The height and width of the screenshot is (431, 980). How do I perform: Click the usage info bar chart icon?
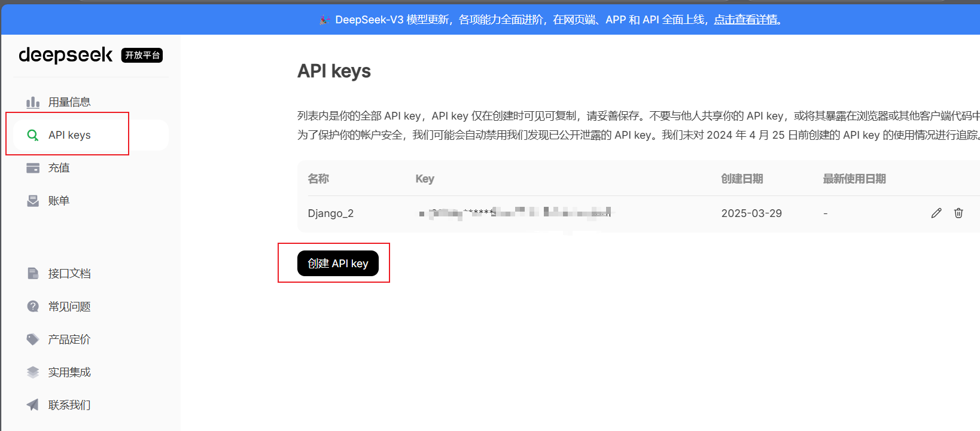[33, 102]
